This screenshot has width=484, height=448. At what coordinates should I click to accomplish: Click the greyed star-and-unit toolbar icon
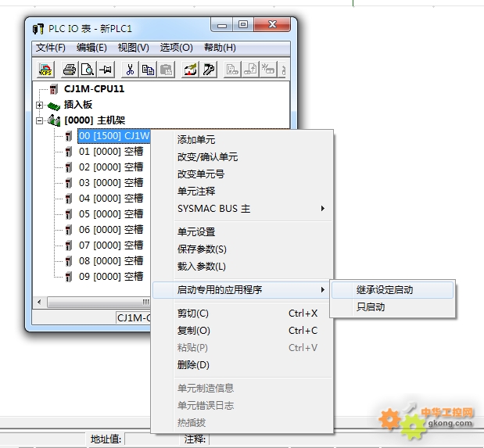click(268, 70)
